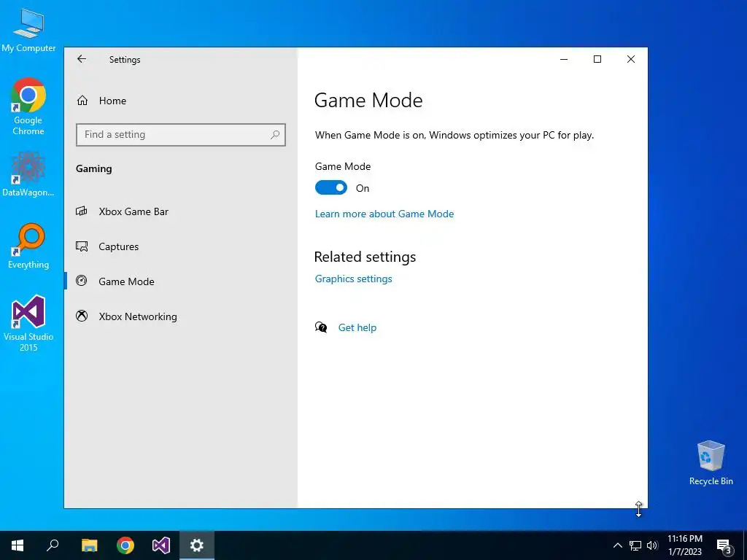Select Everything search desktop shortcut
The height and width of the screenshot is (560, 747).
(x=28, y=246)
